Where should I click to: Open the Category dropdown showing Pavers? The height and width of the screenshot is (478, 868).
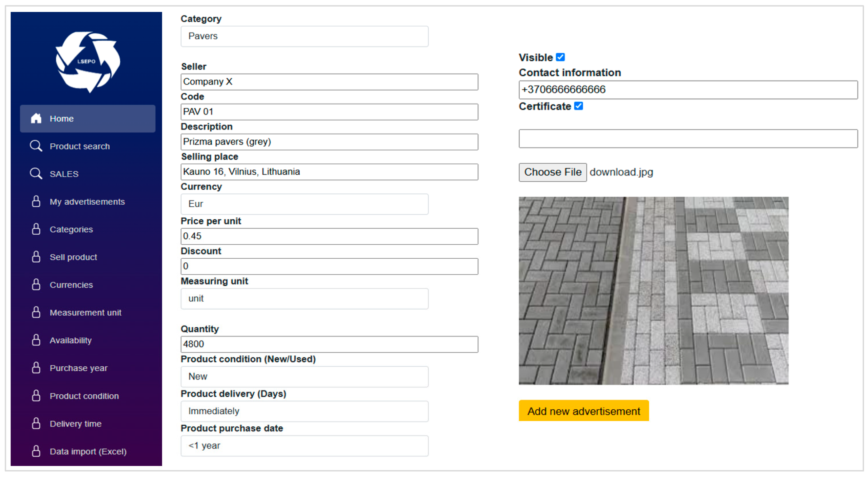[304, 36]
